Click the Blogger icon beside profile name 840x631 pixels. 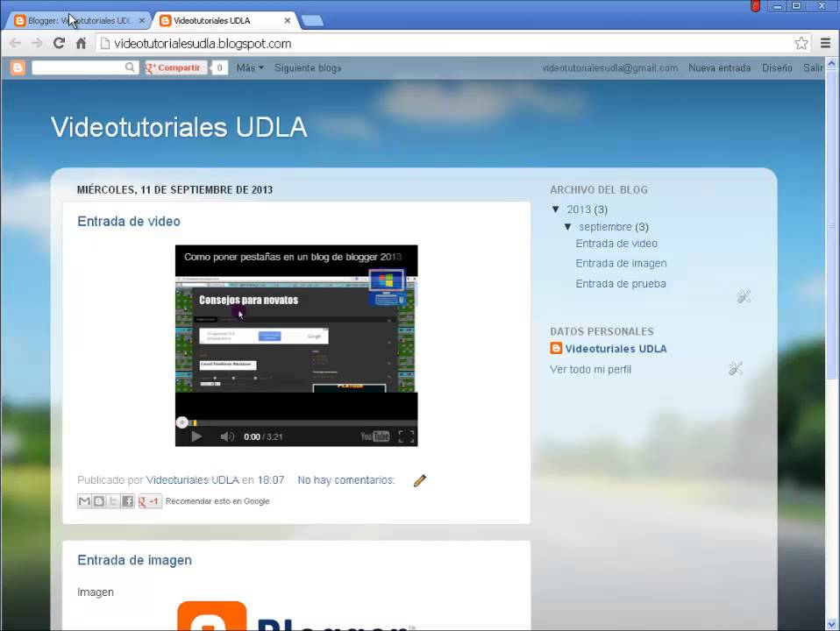[556, 348]
